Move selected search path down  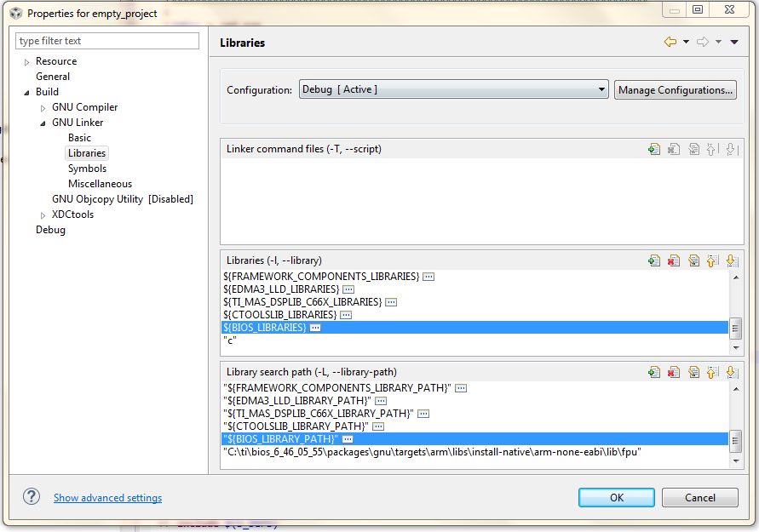(x=733, y=372)
